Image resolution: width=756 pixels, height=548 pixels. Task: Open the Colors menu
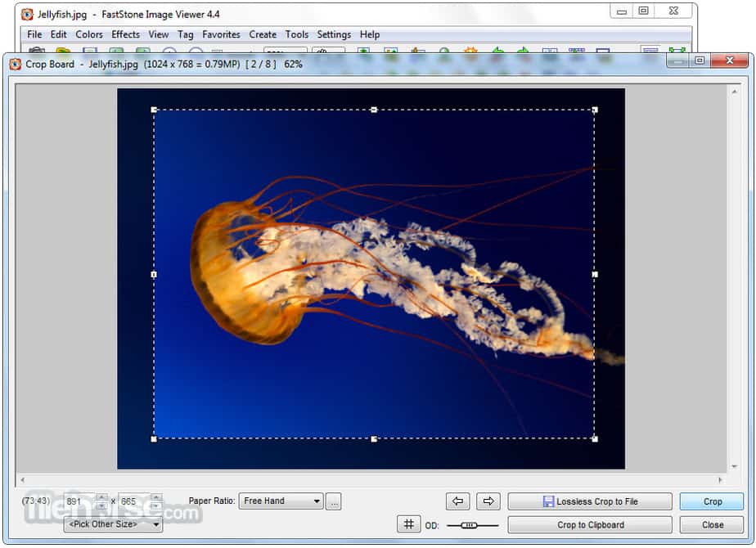click(x=89, y=34)
